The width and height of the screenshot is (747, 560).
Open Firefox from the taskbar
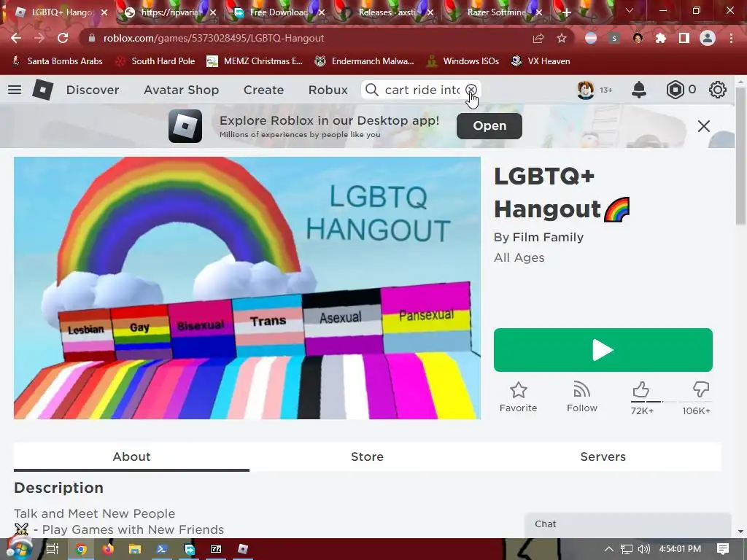pyautogui.click(x=108, y=549)
